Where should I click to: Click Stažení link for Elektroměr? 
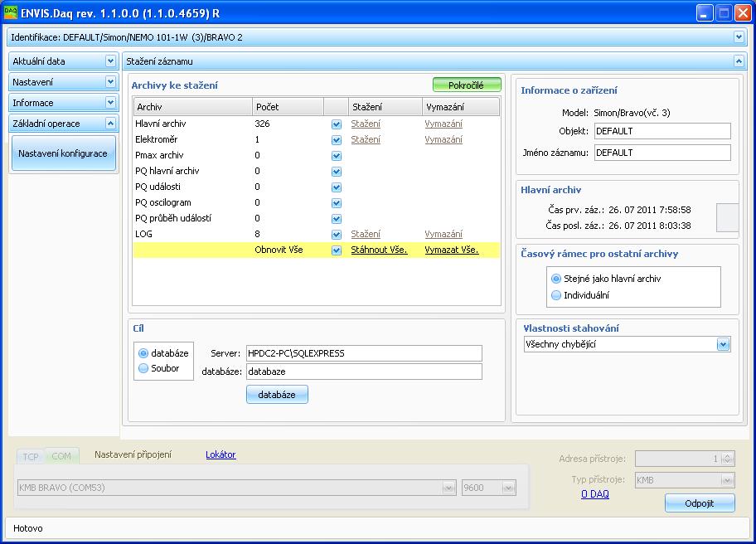coord(366,140)
